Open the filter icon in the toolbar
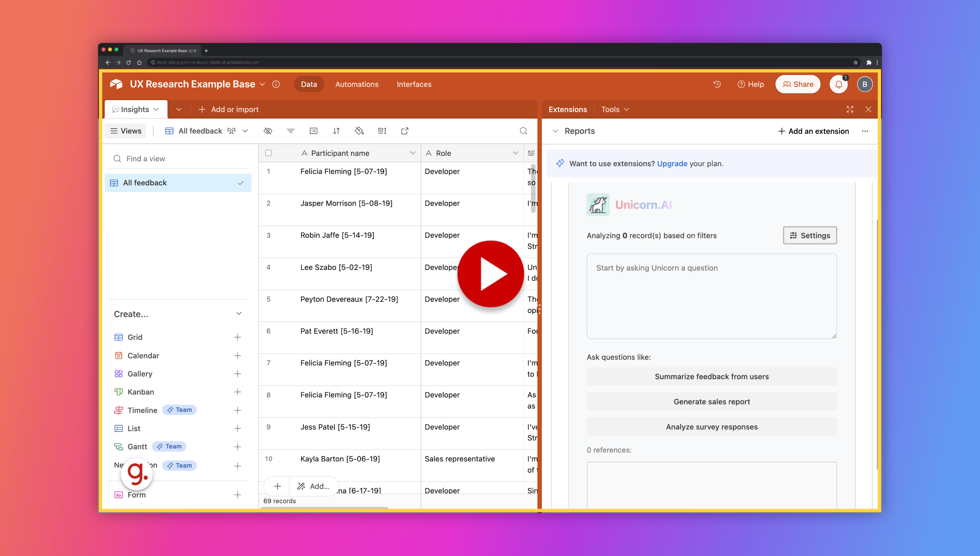 (x=291, y=131)
